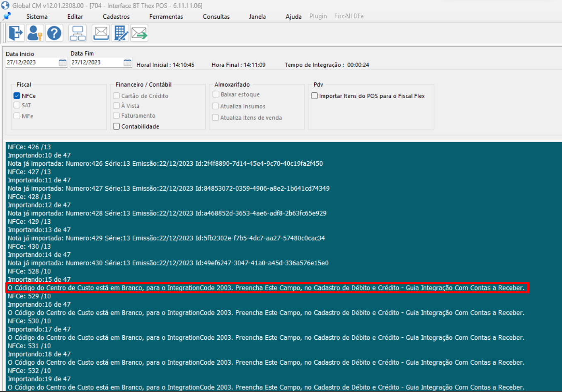Click the blue pushpin icon by menu
The height and width of the screenshot is (392, 562).
coord(7,16)
